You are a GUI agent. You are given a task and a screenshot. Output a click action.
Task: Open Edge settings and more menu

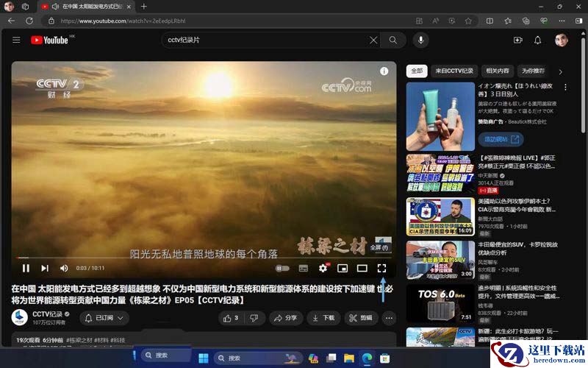tap(562, 21)
